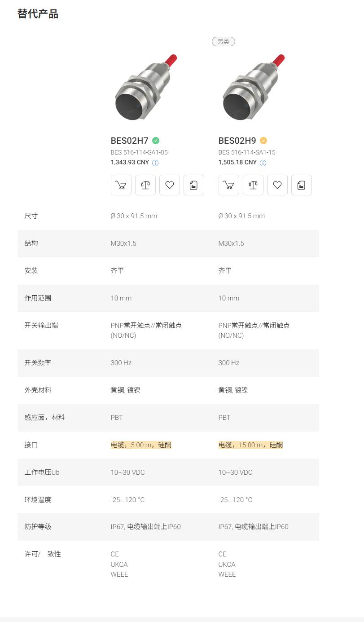The width and height of the screenshot is (364, 622).
Task: Open the BES02H7 product link
Action: point(129,140)
